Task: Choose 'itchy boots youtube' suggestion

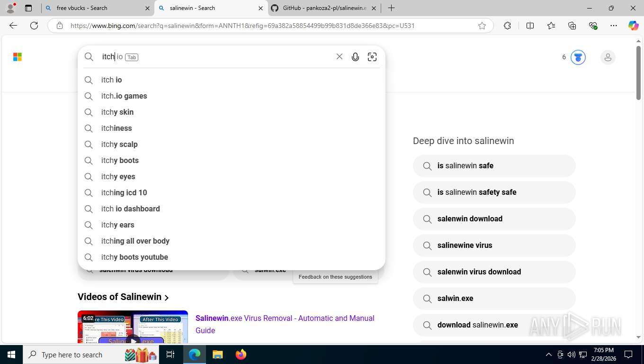Action: [x=231, y=257]
